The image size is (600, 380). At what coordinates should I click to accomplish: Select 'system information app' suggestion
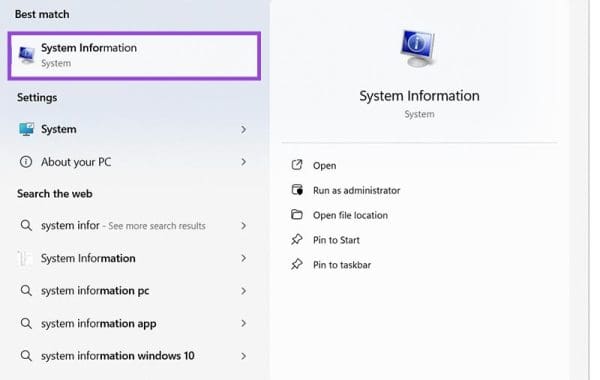(134, 323)
